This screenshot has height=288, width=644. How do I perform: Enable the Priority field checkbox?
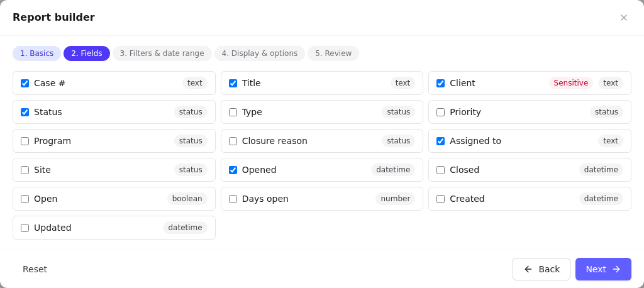tap(441, 112)
